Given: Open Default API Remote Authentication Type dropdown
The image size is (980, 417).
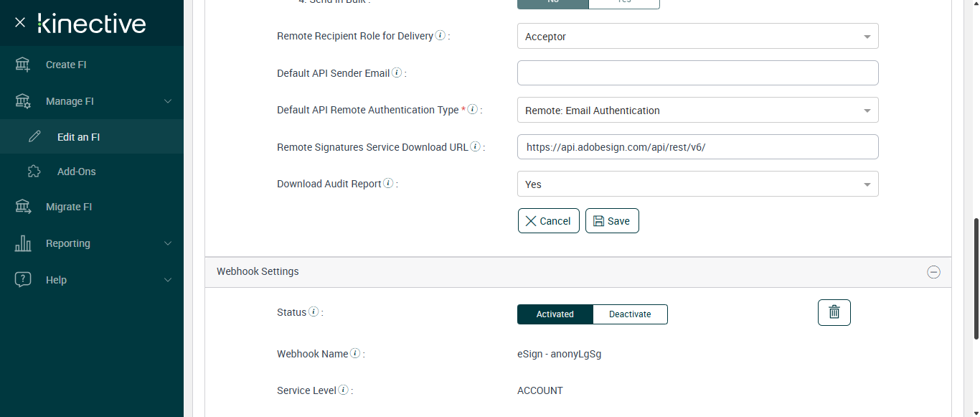Looking at the screenshot, I should [x=697, y=111].
